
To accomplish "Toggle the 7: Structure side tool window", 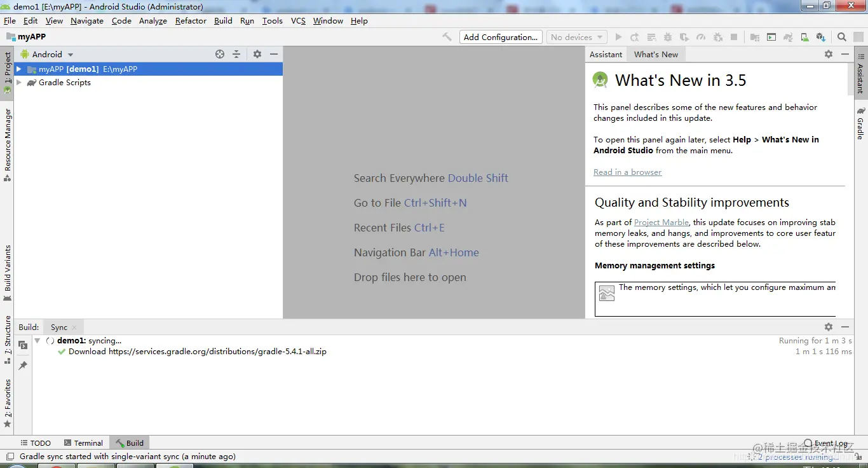I will click(x=7, y=340).
